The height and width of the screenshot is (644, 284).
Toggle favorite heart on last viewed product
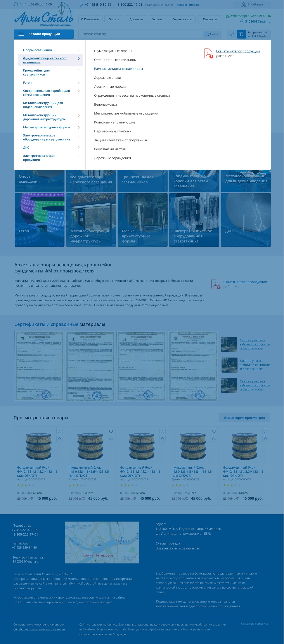coord(265,431)
